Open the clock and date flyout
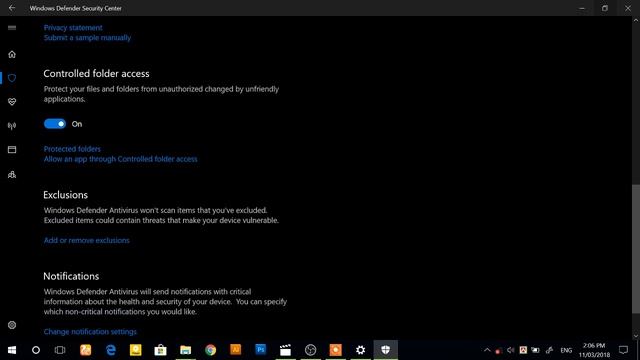 pos(594,350)
